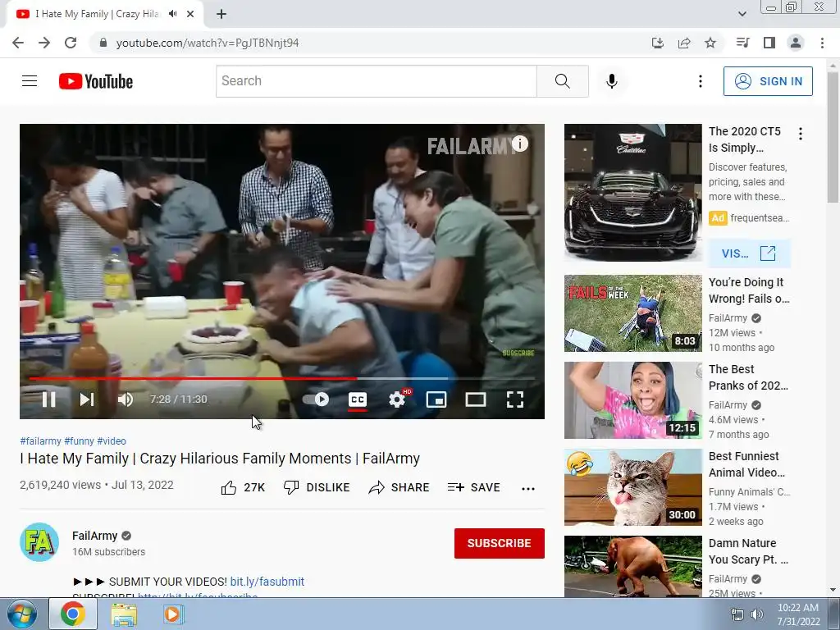Open Chrome three-dot menu
Image resolution: width=840 pixels, height=630 pixels.
[822, 43]
